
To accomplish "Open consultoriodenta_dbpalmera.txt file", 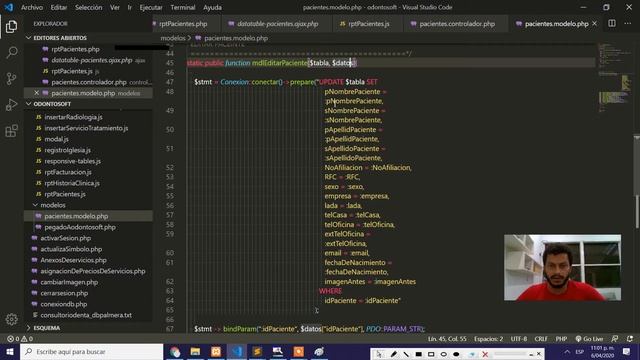I will click(x=86, y=315).
